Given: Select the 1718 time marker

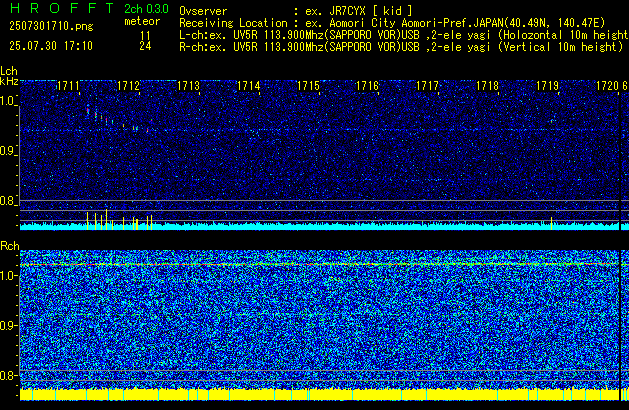Looking at the screenshot, I should pos(487,86).
